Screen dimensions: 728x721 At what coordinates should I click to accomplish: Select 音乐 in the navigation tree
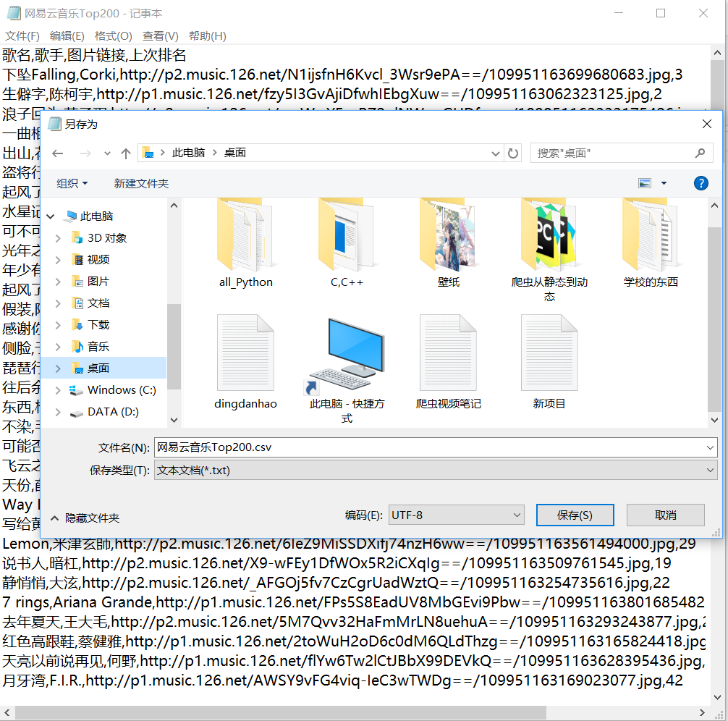tap(98, 347)
